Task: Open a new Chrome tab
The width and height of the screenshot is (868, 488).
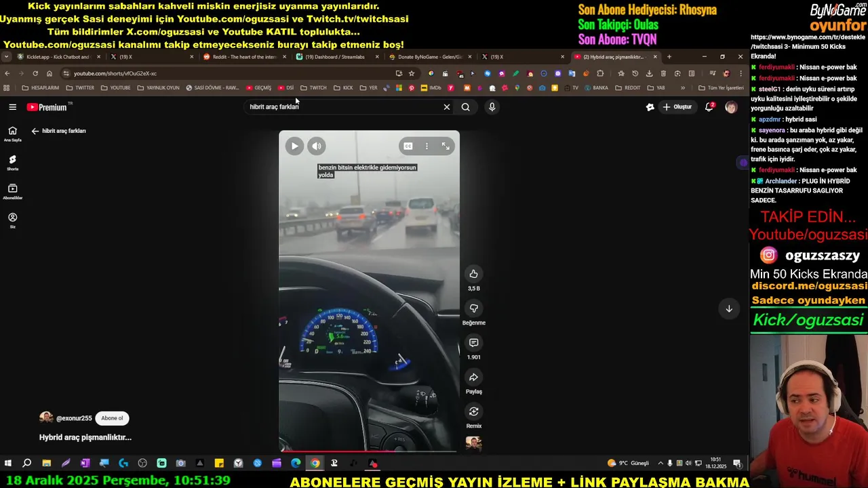Action: (x=669, y=57)
